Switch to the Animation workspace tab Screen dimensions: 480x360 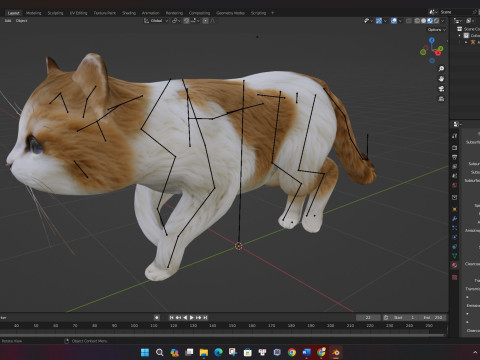151,13
